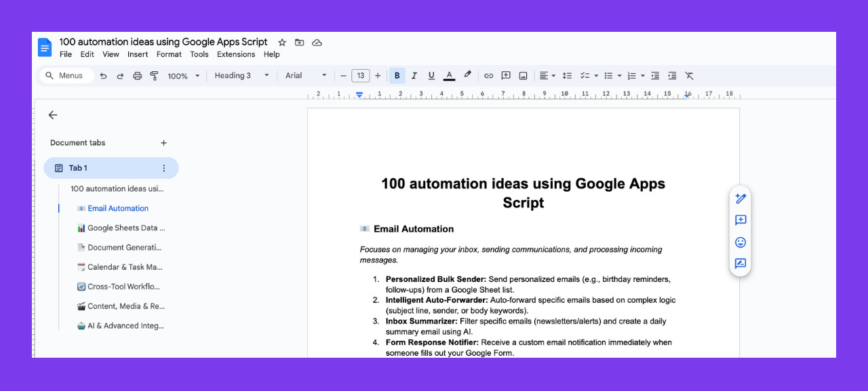Jump to Cross-Tool Workflo... outline heading
This screenshot has width=868, height=391.
120,287
